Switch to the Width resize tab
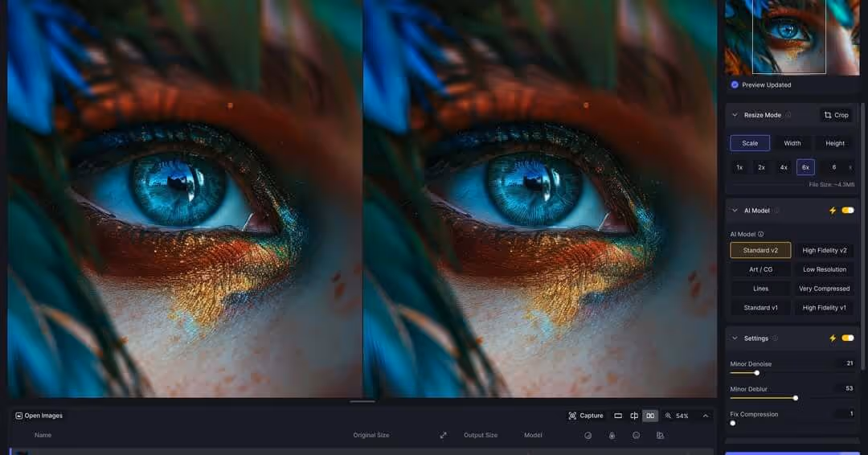The image size is (868, 455). 792,143
